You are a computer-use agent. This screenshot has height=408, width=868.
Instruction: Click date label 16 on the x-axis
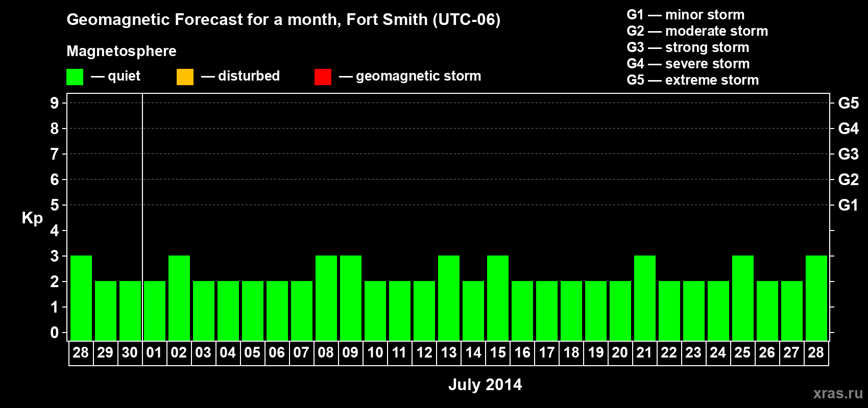[522, 353]
